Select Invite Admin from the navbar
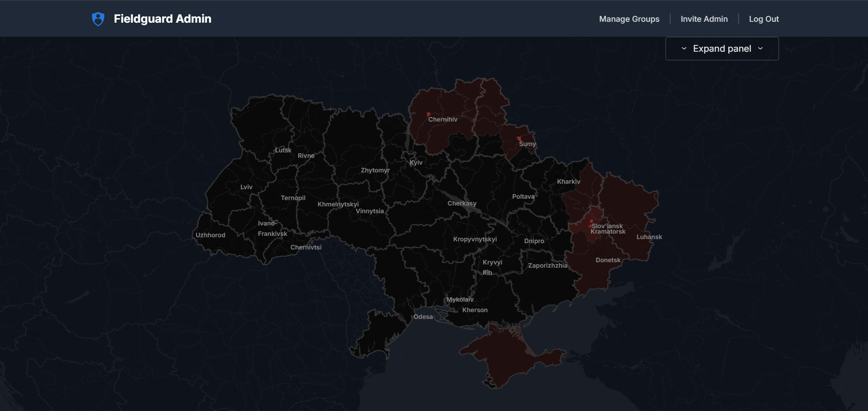The image size is (868, 411). coord(704,19)
